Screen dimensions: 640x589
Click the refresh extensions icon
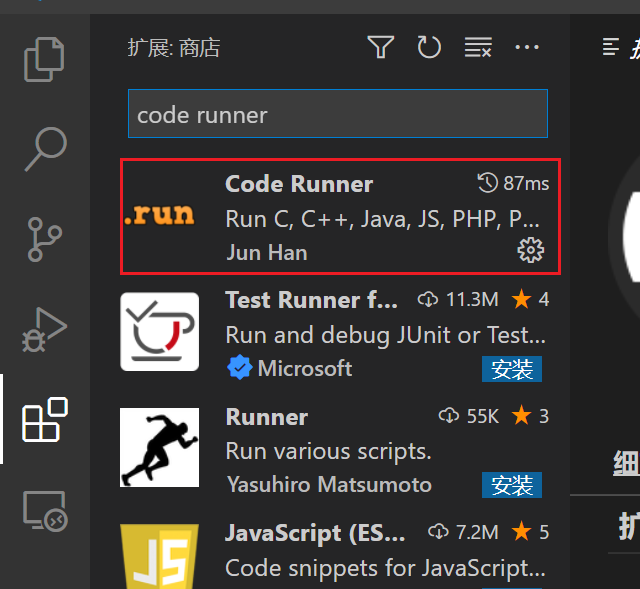(x=429, y=47)
